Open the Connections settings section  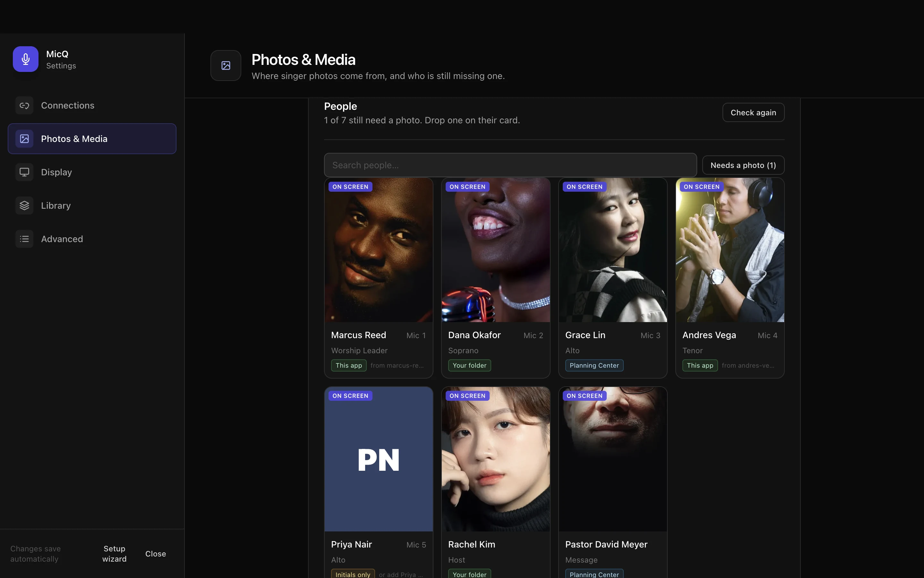[x=92, y=106]
